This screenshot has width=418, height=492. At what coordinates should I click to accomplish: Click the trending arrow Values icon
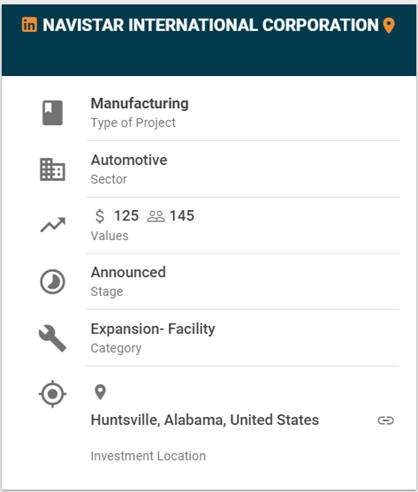(53, 225)
